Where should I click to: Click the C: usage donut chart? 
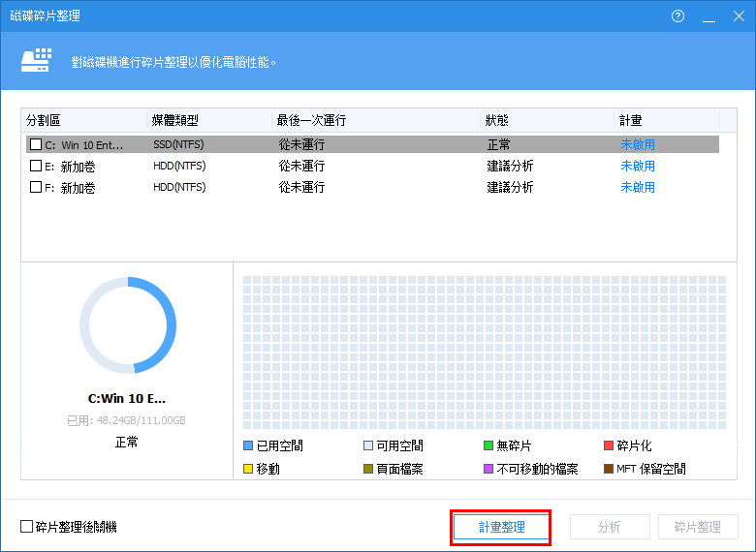tap(128, 325)
